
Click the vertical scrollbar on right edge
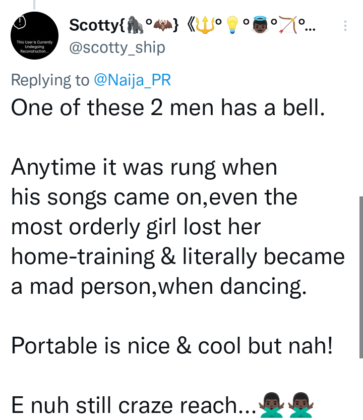pyautogui.click(x=360, y=277)
